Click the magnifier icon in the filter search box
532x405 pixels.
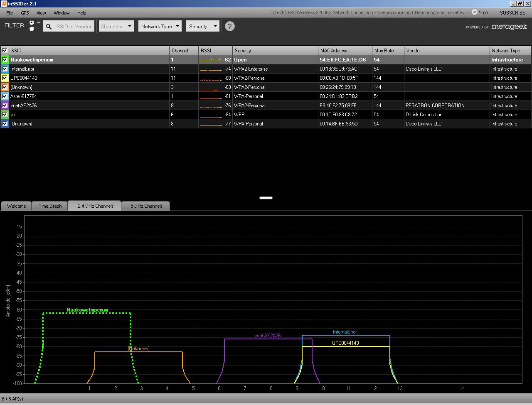click(49, 27)
